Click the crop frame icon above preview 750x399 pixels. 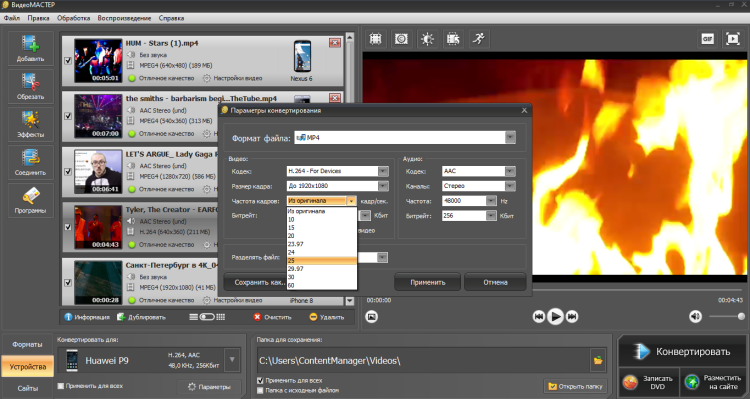(375, 39)
